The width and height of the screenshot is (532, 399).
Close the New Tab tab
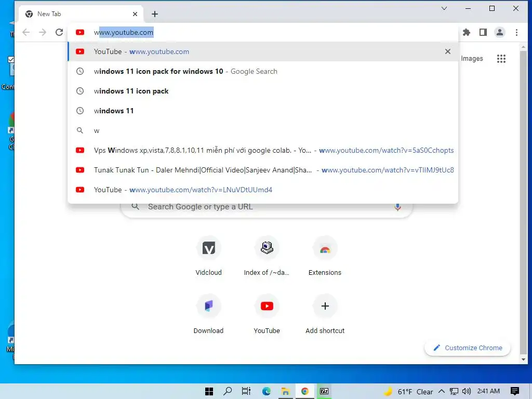pos(135,14)
